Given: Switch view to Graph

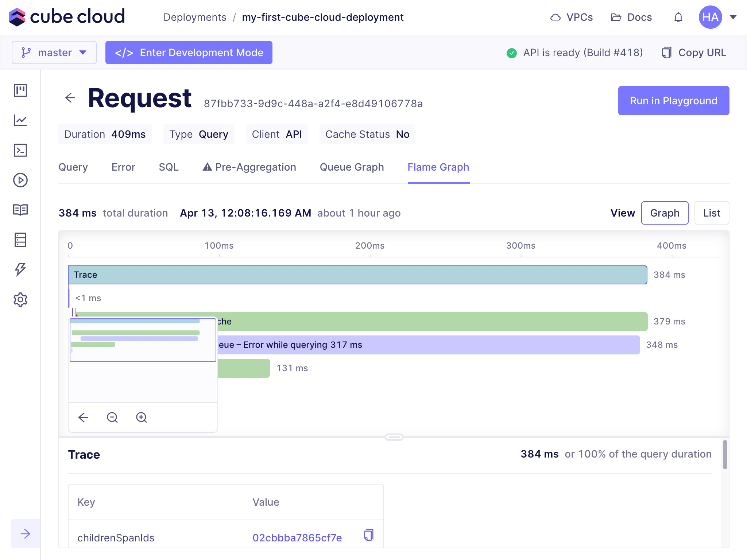Looking at the screenshot, I should point(665,213).
